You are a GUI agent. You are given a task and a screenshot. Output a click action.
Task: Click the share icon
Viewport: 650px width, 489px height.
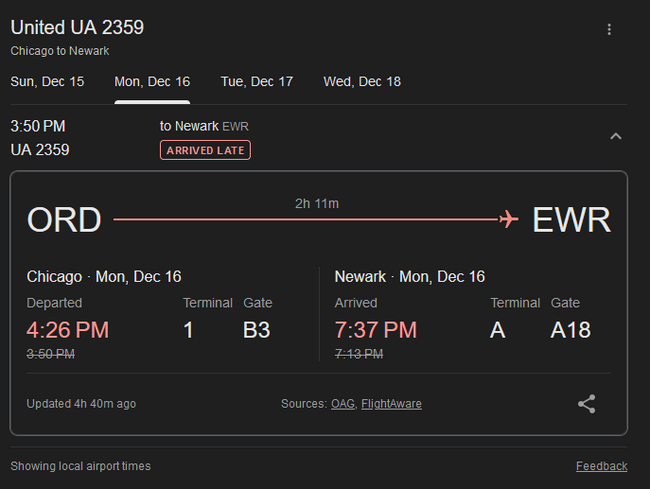click(x=587, y=404)
